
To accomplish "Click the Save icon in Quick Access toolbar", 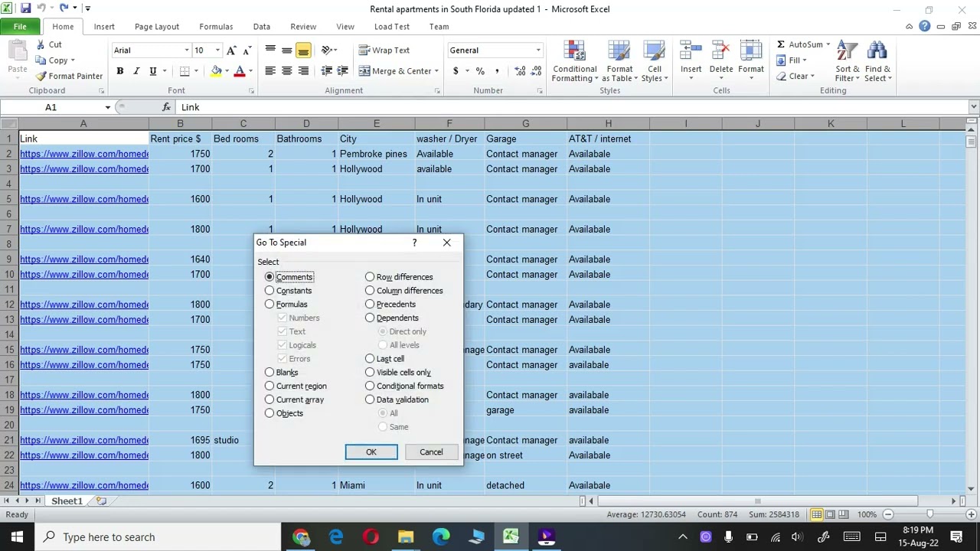I will [x=26, y=8].
